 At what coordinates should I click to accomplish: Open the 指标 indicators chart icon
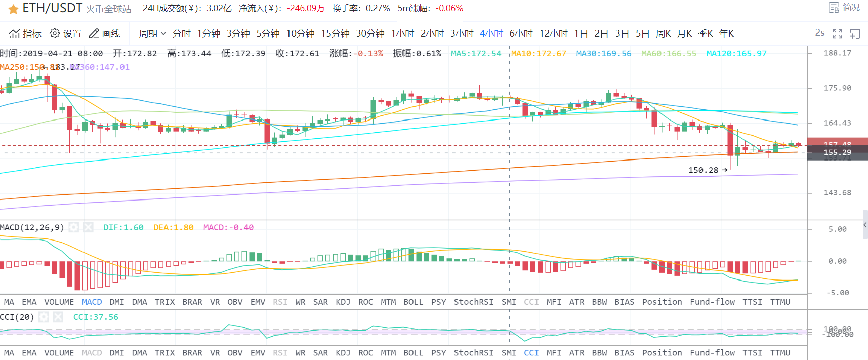pyautogui.click(x=15, y=34)
